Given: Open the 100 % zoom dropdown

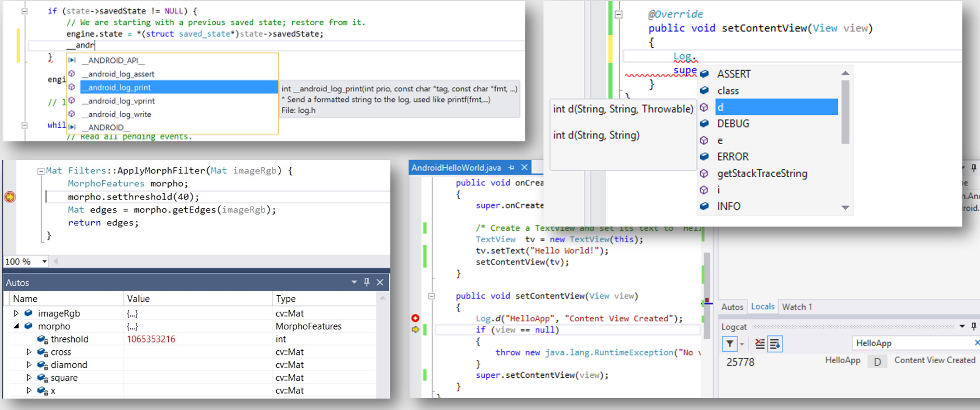Looking at the screenshot, I should [x=45, y=261].
